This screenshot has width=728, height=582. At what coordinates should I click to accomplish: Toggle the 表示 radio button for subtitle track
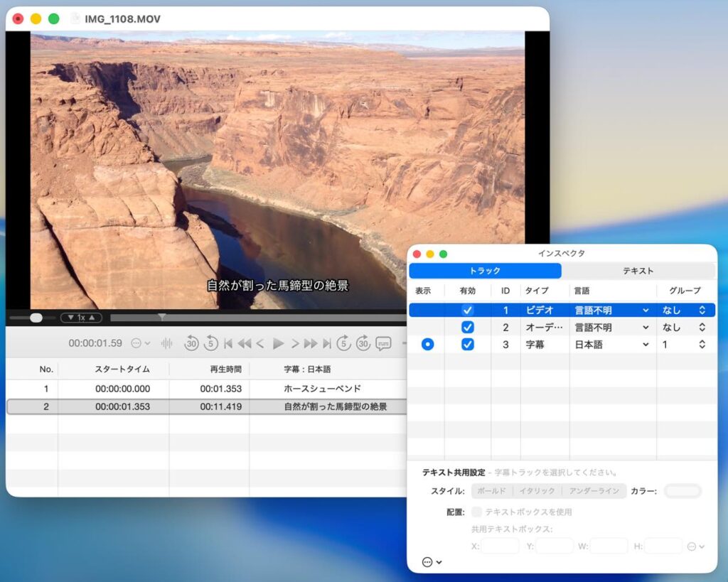pos(427,345)
